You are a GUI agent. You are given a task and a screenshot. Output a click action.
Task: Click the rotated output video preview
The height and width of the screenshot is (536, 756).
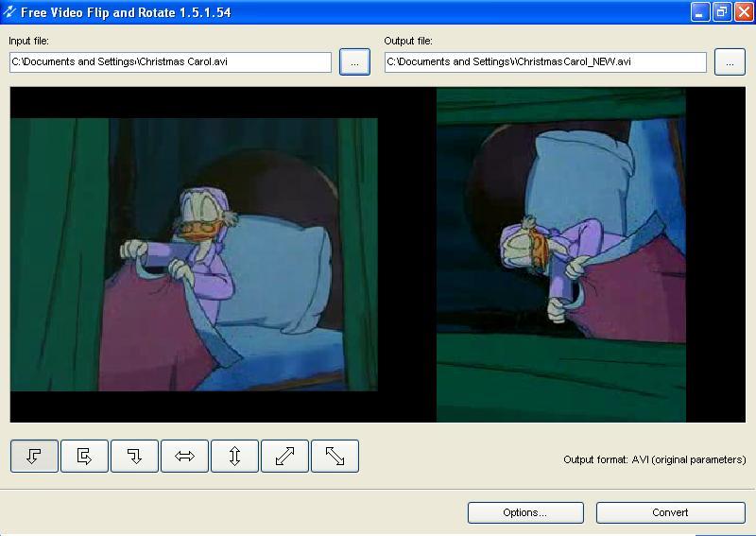(x=561, y=254)
